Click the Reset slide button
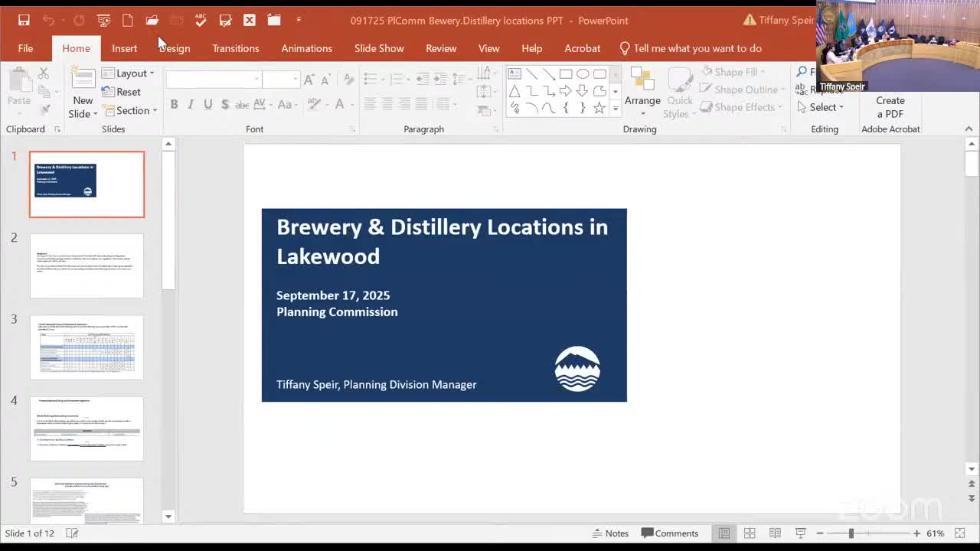The height and width of the screenshot is (551, 980). pos(122,92)
